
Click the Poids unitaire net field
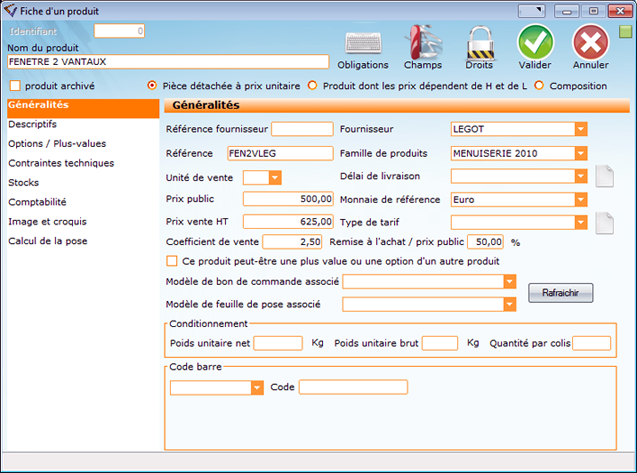coord(278,343)
